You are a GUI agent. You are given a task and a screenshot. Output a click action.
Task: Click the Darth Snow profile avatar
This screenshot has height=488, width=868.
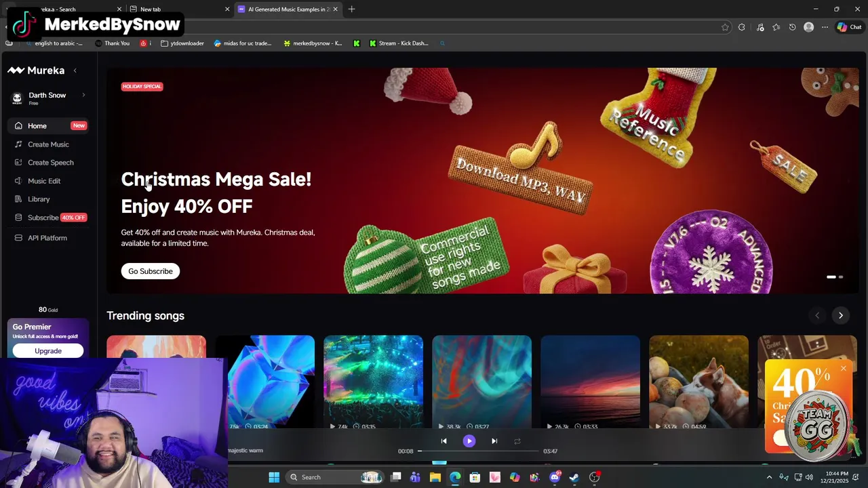pyautogui.click(x=17, y=98)
